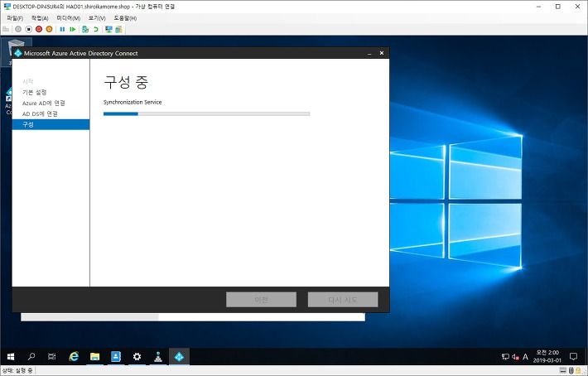
Task: Select the 시작 step in wizard sidebar
Action: click(28, 81)
